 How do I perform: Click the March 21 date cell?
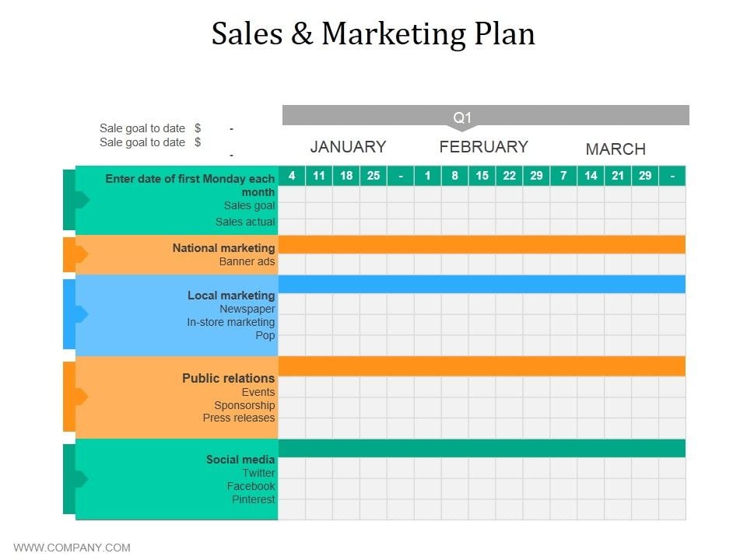click(x=618, y=176)
